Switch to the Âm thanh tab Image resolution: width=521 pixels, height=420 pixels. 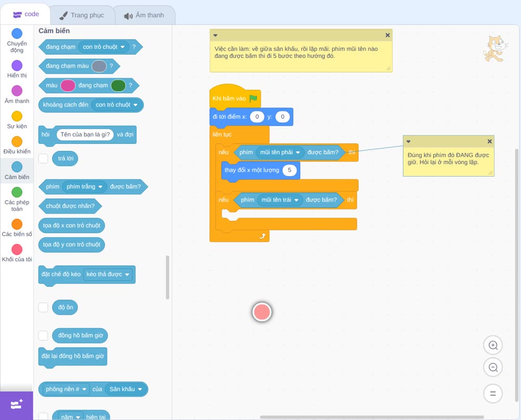[144, 15]
